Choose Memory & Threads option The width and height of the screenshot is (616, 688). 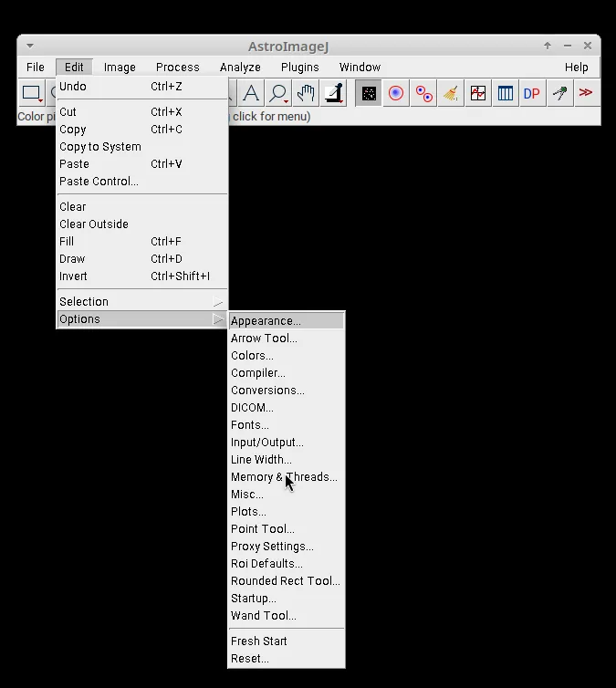pos(284,477)
